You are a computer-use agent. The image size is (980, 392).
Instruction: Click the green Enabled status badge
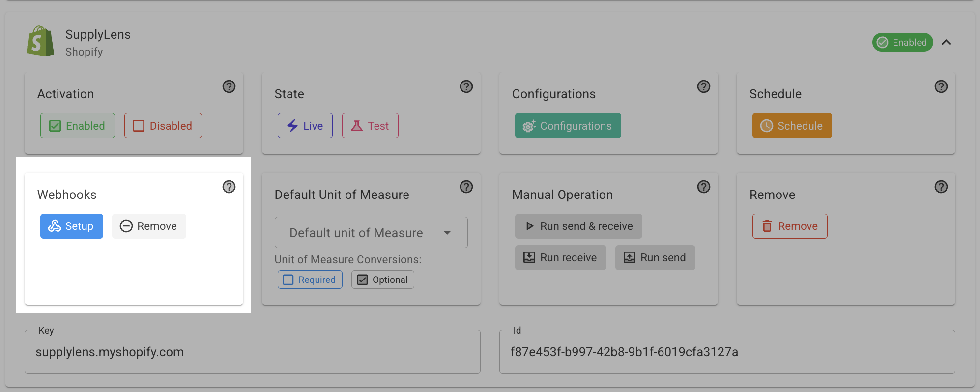(x=903, y=42)
